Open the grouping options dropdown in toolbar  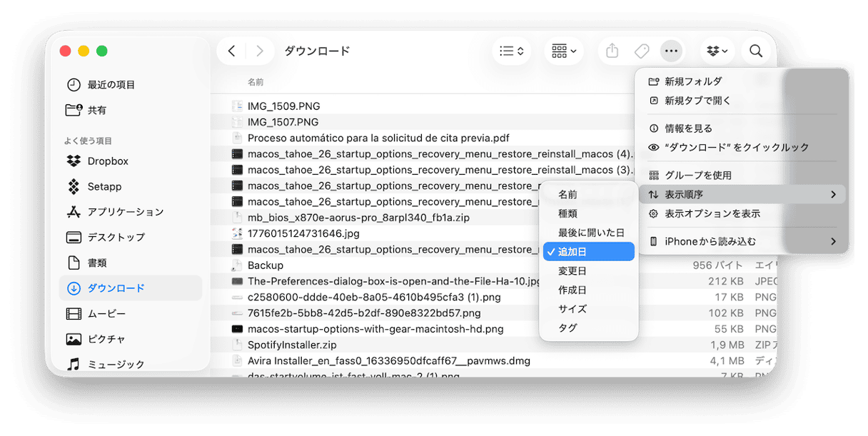click(x=564, y=51)
